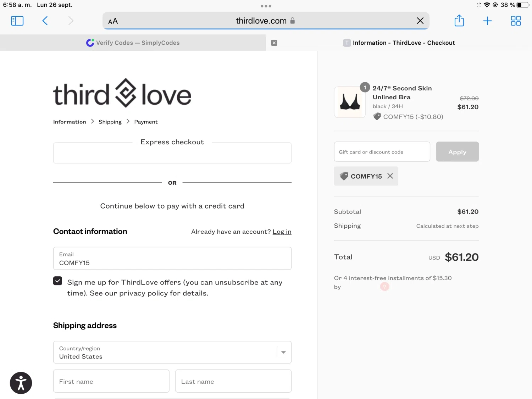Focus the First name field
This screenshot has height=399, width=532.
coord(111,381)
